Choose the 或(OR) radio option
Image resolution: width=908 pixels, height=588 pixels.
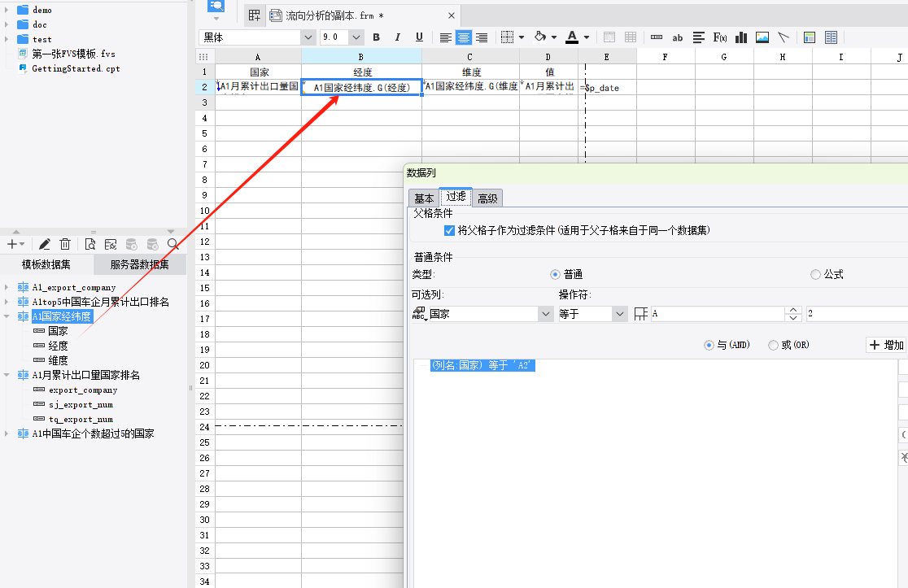tap(773, 346)
